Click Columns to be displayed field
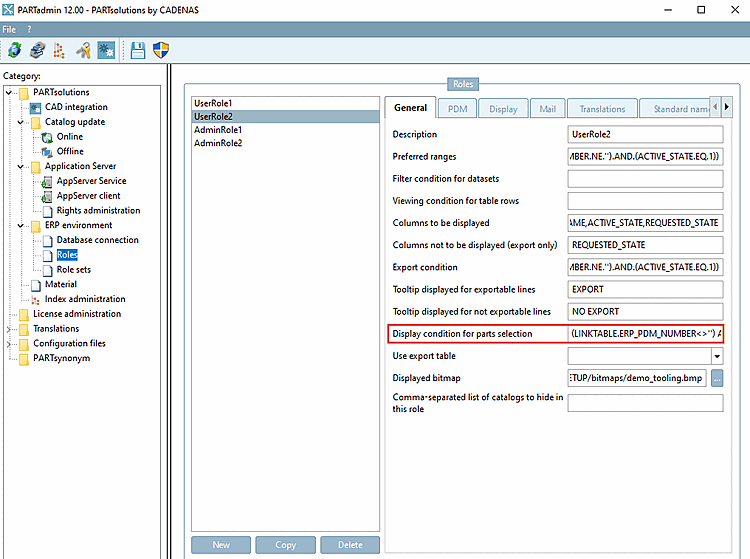 645,223
